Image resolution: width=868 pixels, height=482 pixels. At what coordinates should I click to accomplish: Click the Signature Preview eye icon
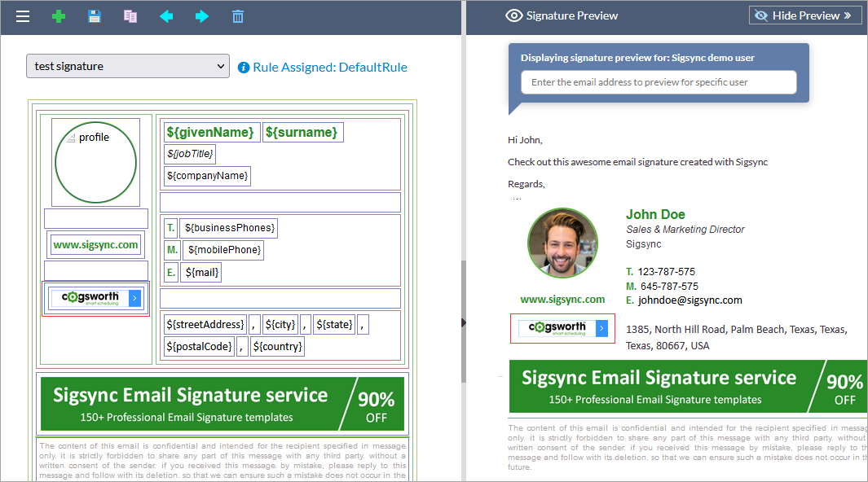[x=513, y=15]
